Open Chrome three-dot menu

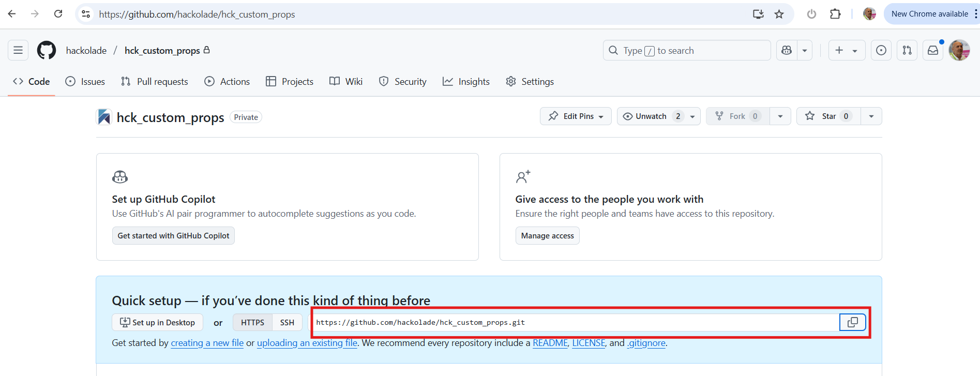pos(975,14)
